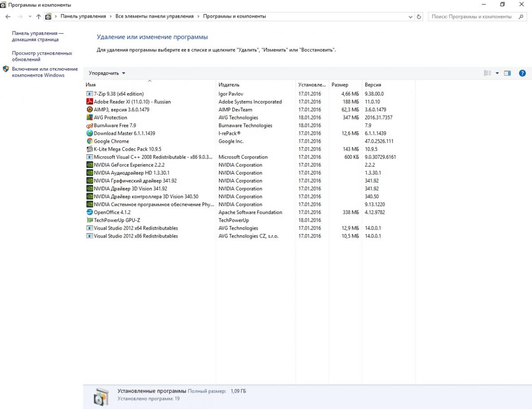Expand the chevron after Все элементы панели управления
The image size is (532, 409).
click(198, 16)
